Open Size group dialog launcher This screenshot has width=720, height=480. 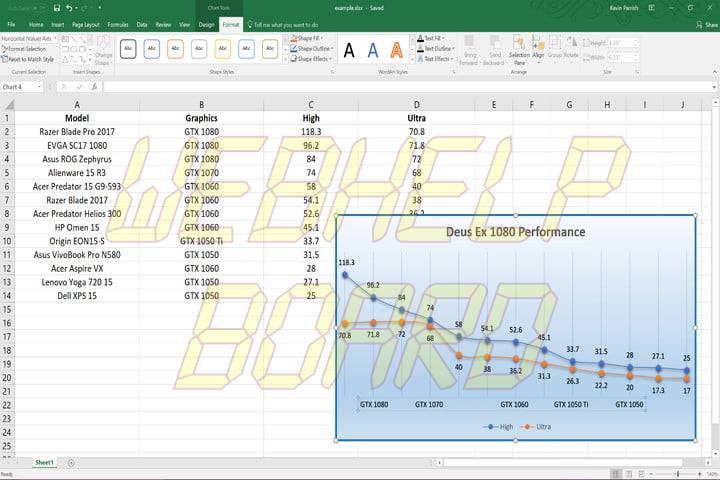637,72
